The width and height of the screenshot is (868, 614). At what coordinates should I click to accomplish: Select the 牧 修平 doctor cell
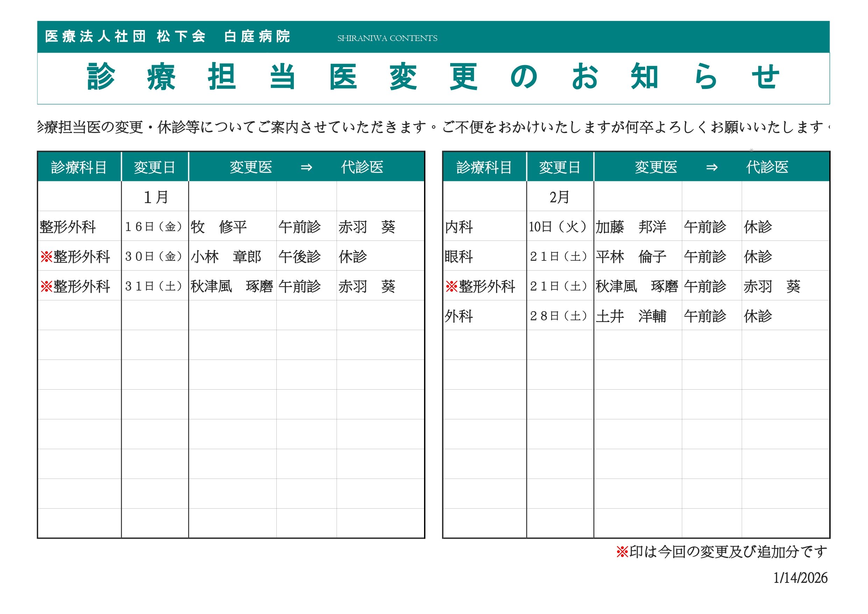(219, 227)
